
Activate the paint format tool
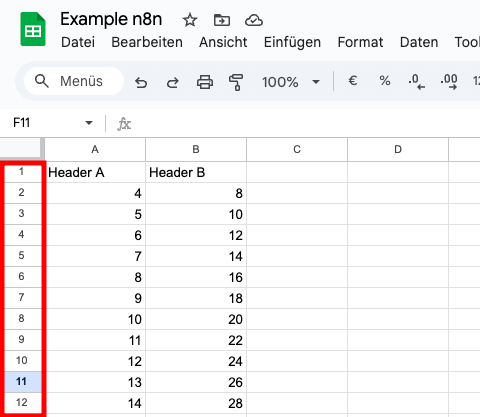pos(236,82)
